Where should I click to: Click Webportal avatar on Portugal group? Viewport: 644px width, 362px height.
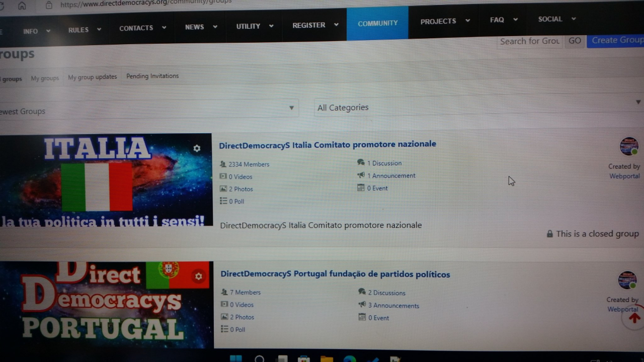coord(627,280)
